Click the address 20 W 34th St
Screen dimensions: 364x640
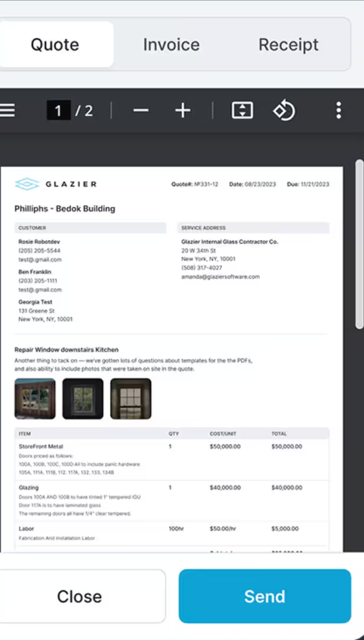[198, 250]
